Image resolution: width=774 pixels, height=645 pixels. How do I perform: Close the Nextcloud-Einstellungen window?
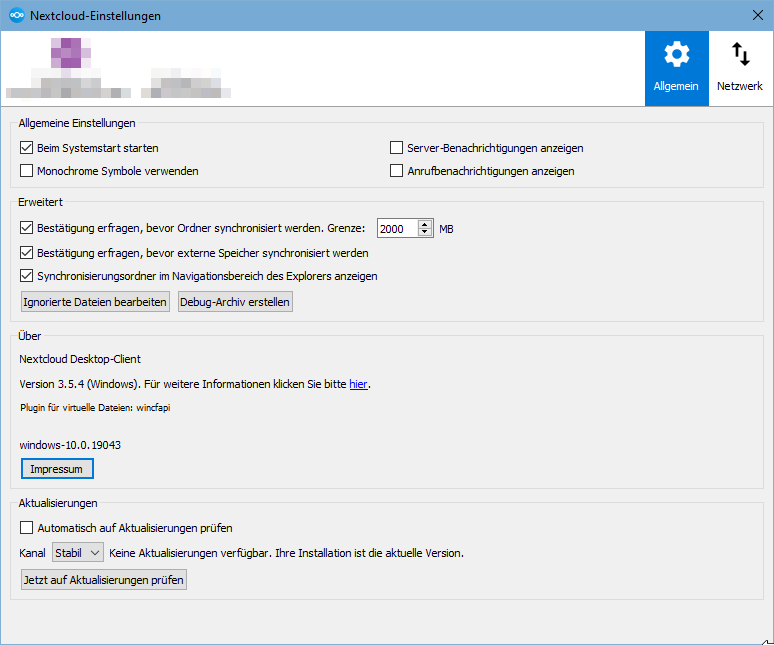coord(758,15)
